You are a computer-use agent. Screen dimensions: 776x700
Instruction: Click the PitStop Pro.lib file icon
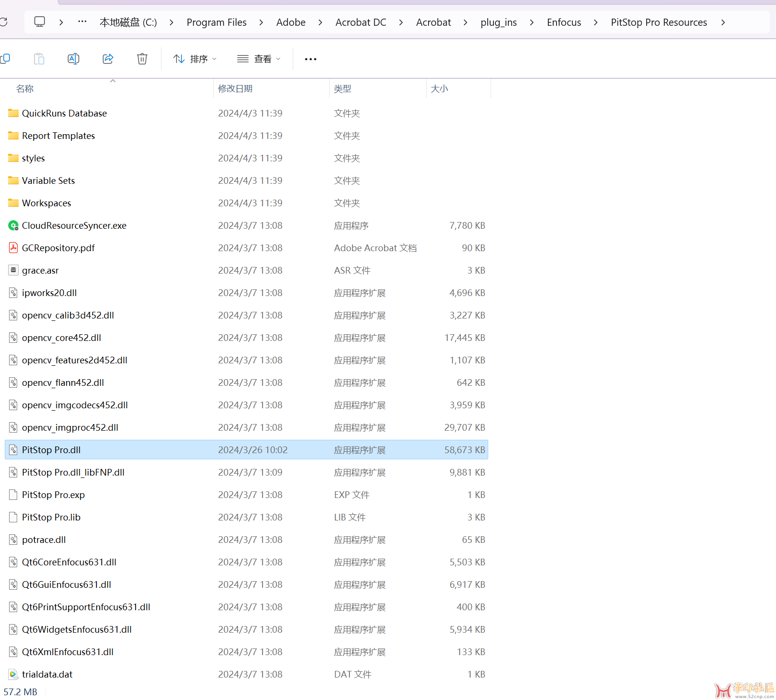[13, 517]
